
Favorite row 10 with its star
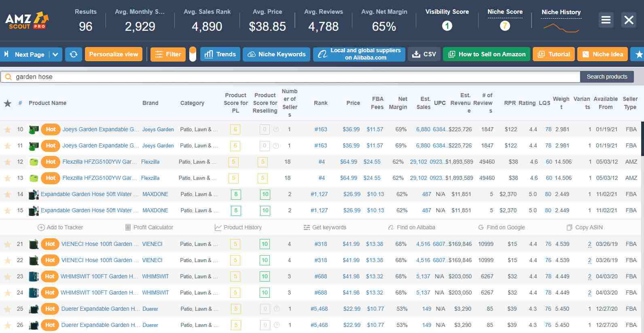coord(7,130)
